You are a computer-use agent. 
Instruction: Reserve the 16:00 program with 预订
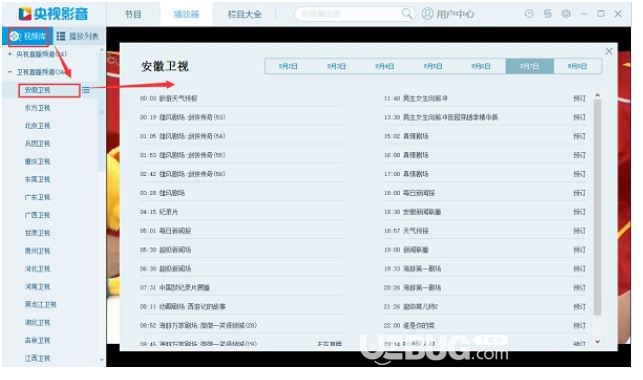pyautogui.click(x=579, y=155)
